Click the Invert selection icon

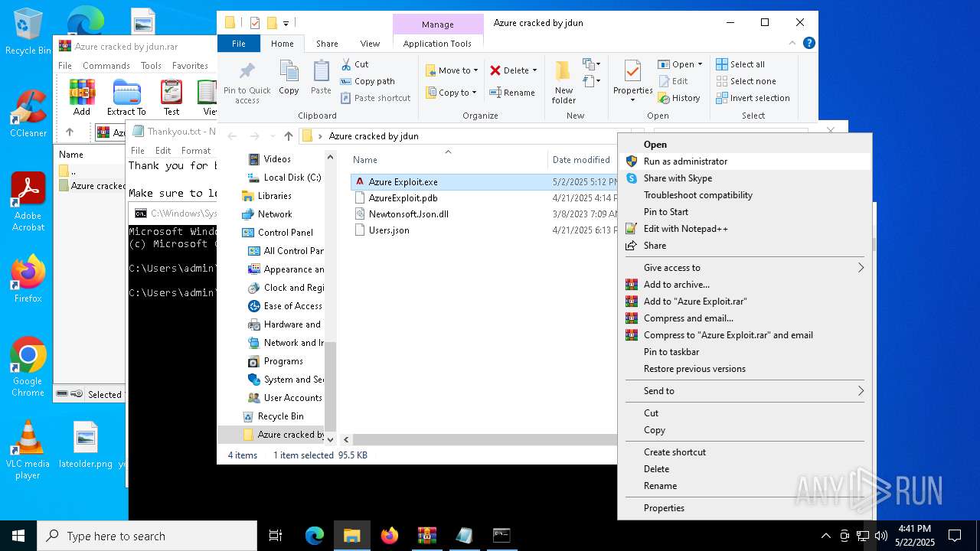coord(722,98)
